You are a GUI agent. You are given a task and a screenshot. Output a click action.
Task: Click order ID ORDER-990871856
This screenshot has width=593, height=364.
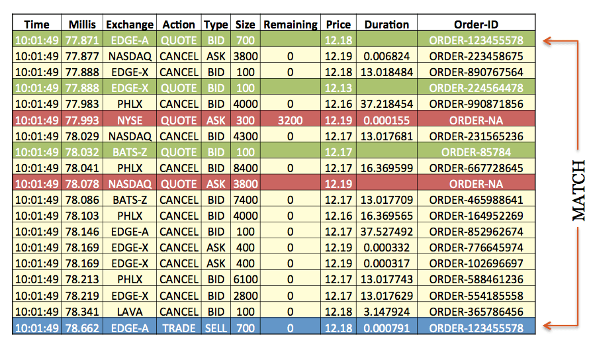(476, 104)
